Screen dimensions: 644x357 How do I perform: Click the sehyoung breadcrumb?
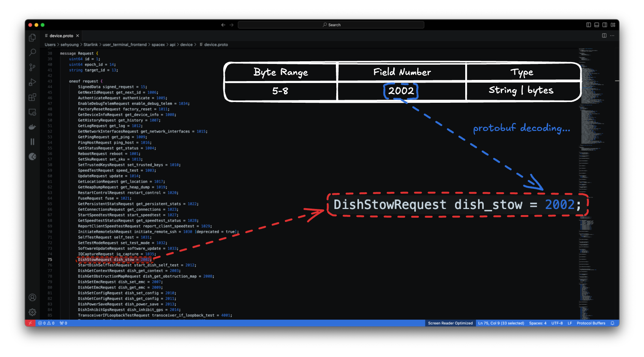pos(70,45)
